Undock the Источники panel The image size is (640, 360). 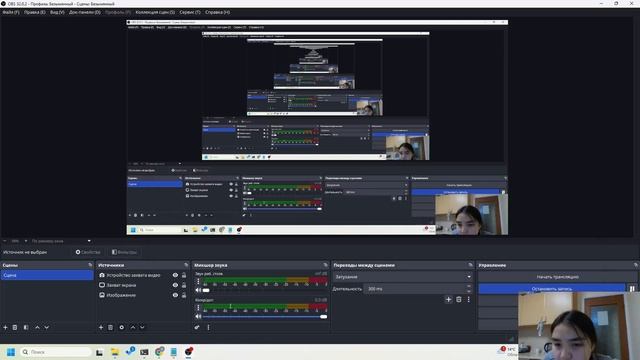coord(186,265)
